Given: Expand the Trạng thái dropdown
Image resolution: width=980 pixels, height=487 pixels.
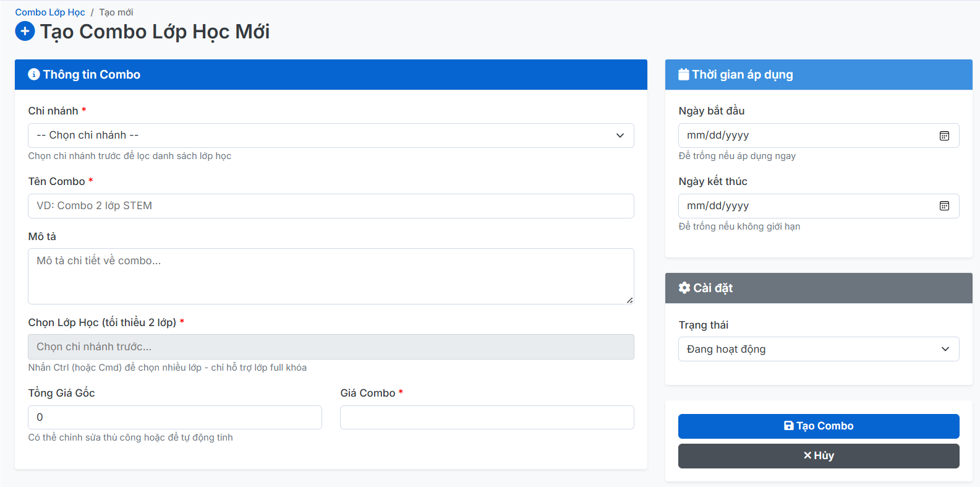Looking at the screenshot, I should (818, 349).
